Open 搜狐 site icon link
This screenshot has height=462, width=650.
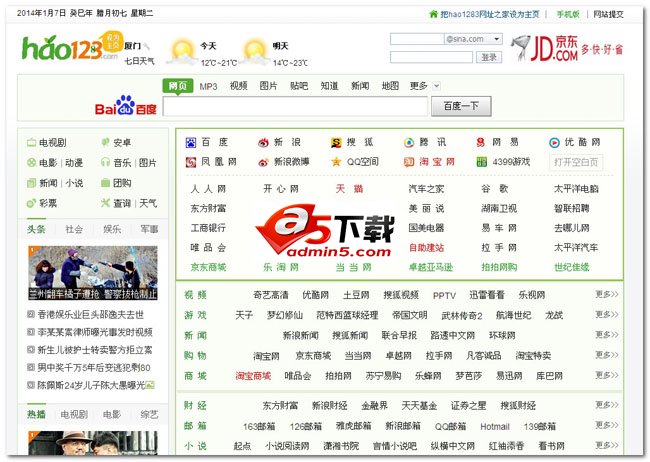coord(336,143)
